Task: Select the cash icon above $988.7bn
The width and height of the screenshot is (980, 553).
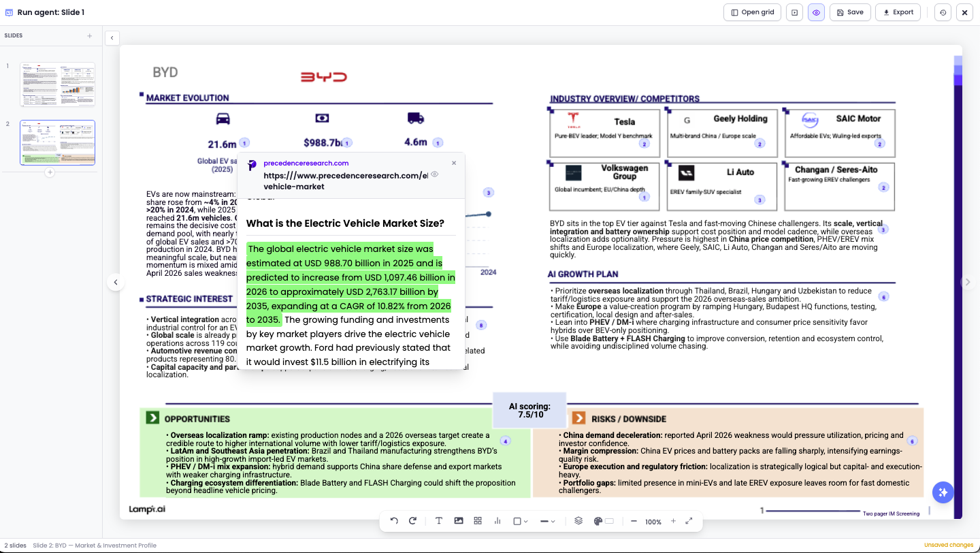Action: point(323,118)
